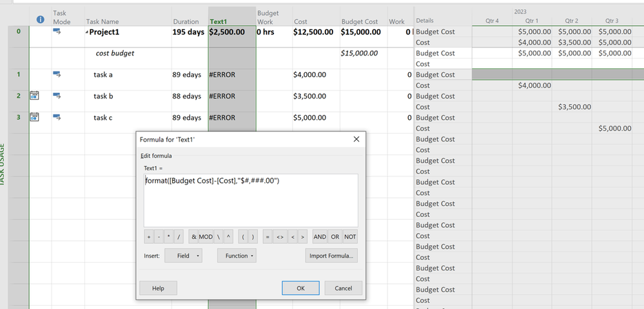Viewport: 644px width, 309px height.
Task: Click the Qtr 3 timescale header
Action: click(x=612, y=21)
